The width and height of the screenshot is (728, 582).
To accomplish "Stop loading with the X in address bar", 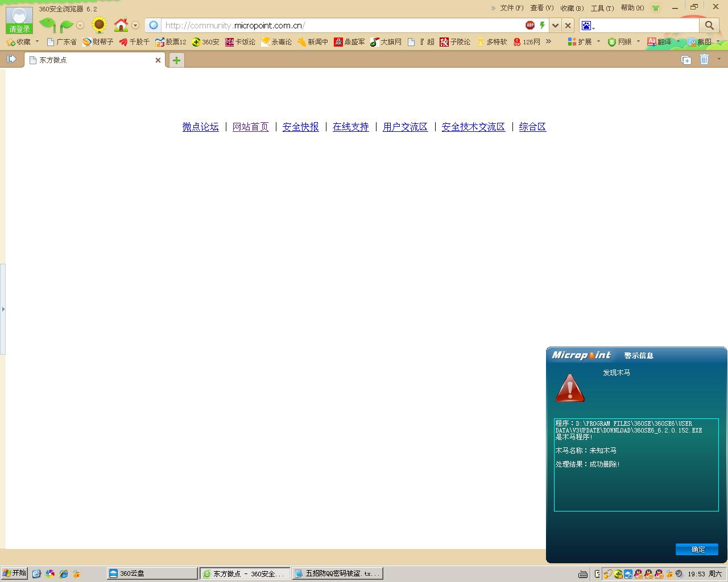I will click(x=568, y=26).
